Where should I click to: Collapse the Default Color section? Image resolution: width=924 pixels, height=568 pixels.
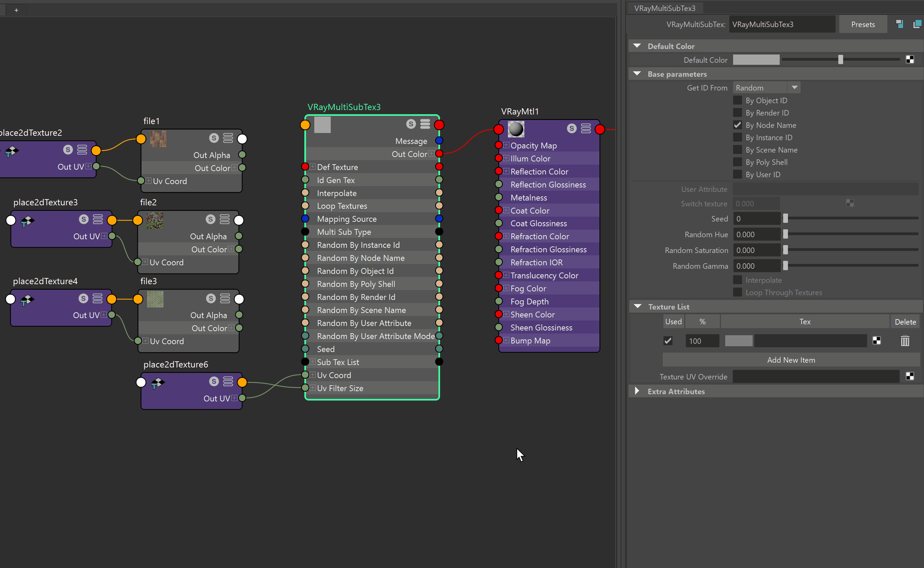pos(637,46)
